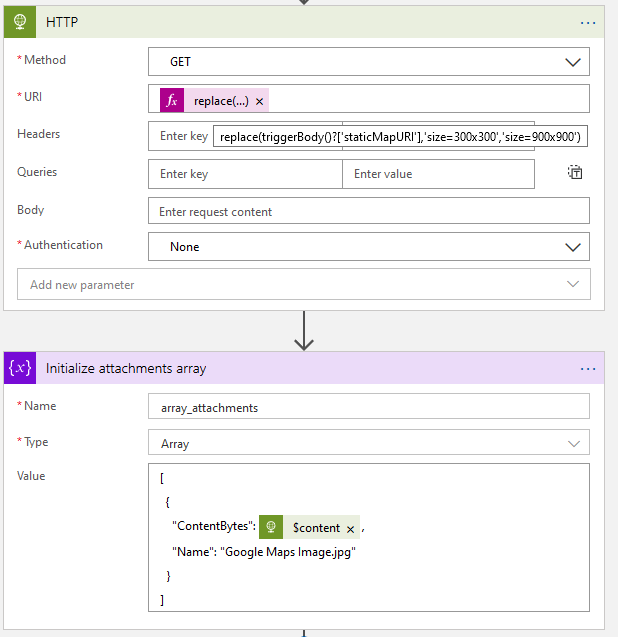
Task: Remove the replace(...) expression token
Action: [260, 102]
